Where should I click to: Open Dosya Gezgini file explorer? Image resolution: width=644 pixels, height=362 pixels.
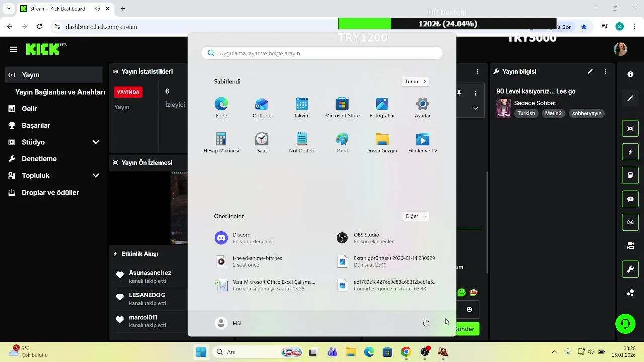[382, 143]
